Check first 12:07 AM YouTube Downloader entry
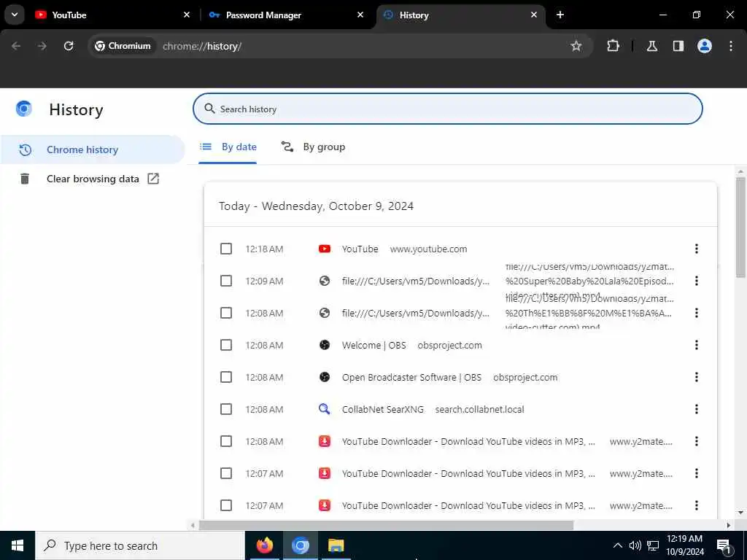This screenshot has height=560, width=747. (226, 473)
